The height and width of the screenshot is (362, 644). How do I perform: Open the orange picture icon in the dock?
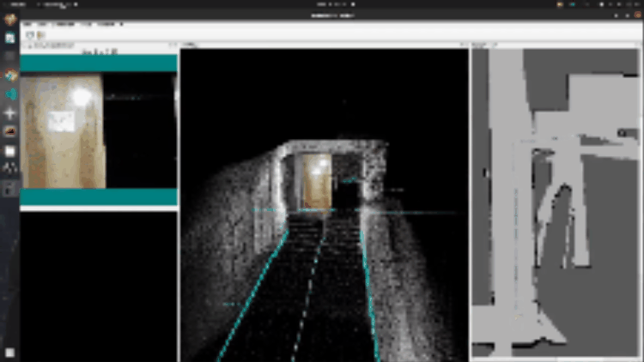[x=10, y=132]
